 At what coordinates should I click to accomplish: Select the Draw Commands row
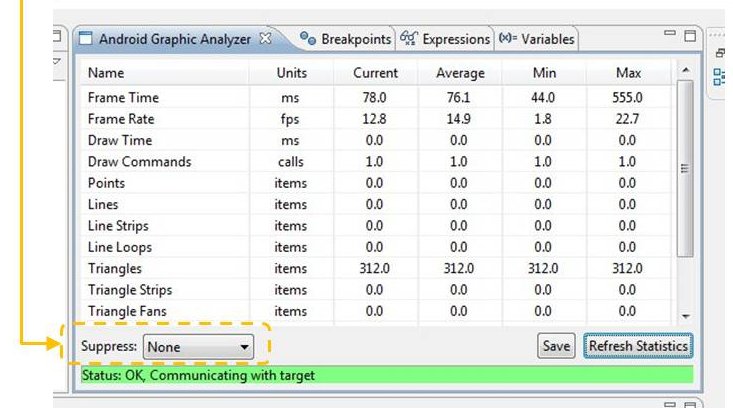(375, 162)
